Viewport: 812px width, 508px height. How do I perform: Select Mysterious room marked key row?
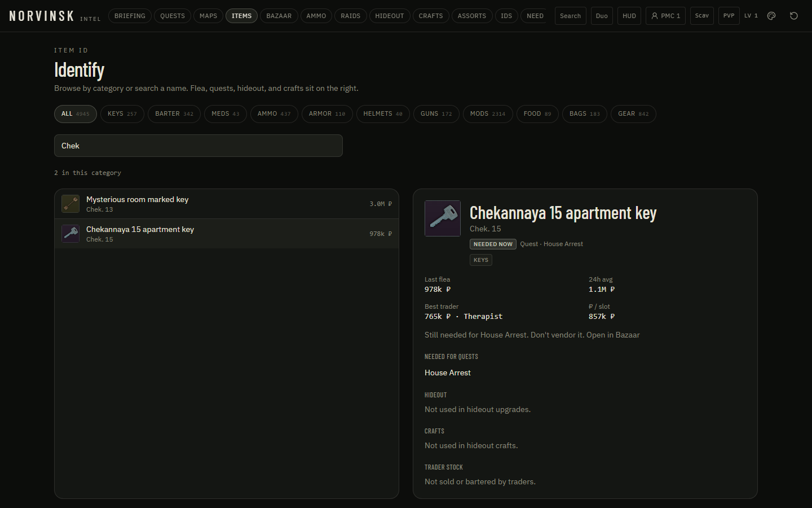(x=227, y=204)
